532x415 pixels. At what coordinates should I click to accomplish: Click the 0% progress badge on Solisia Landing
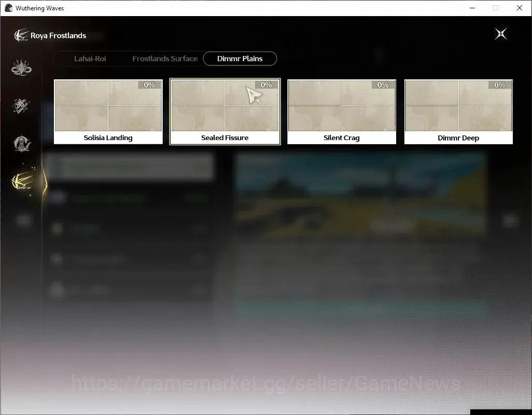coord(149,85)
